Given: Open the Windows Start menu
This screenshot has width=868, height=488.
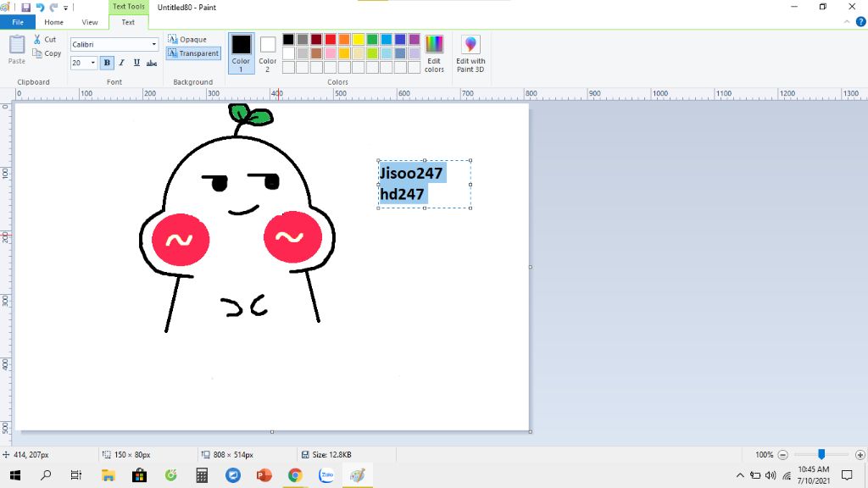Looking at the screenshot, I should point(15,475).
